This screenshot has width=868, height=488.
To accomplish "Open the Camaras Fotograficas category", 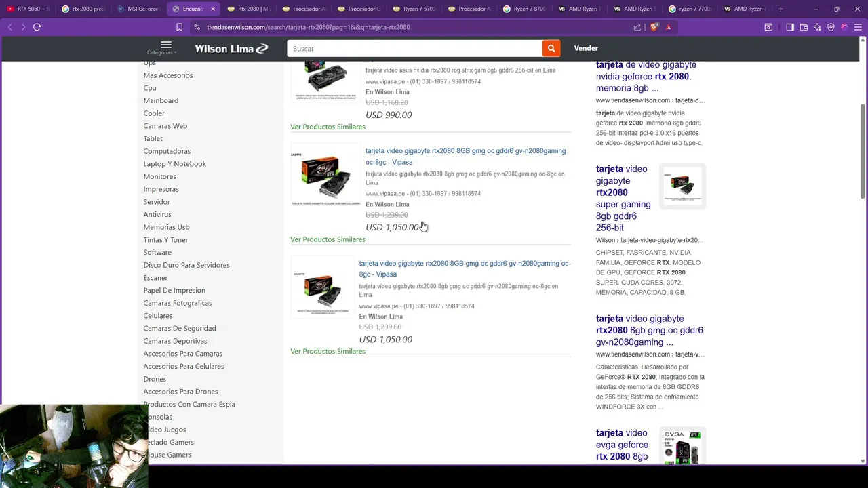I will click(x=178, y=303).
